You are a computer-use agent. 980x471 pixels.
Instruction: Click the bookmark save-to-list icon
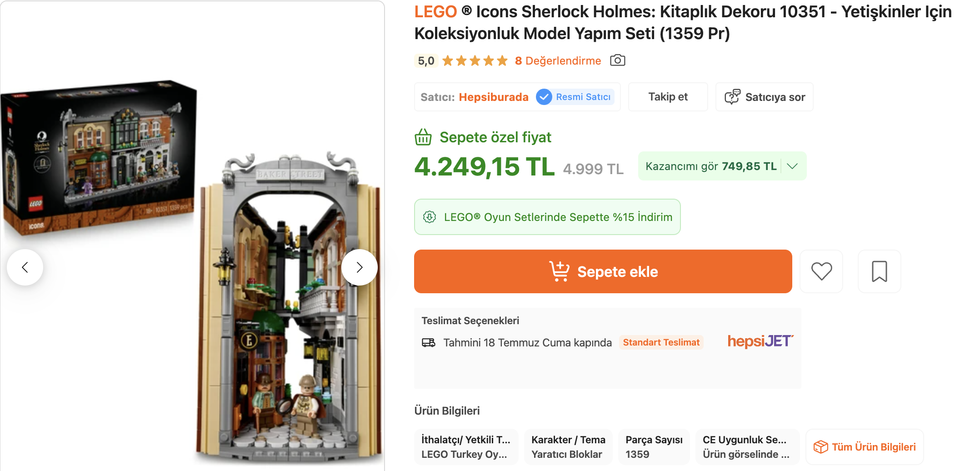pyautogui.click(x=879, y=271)
